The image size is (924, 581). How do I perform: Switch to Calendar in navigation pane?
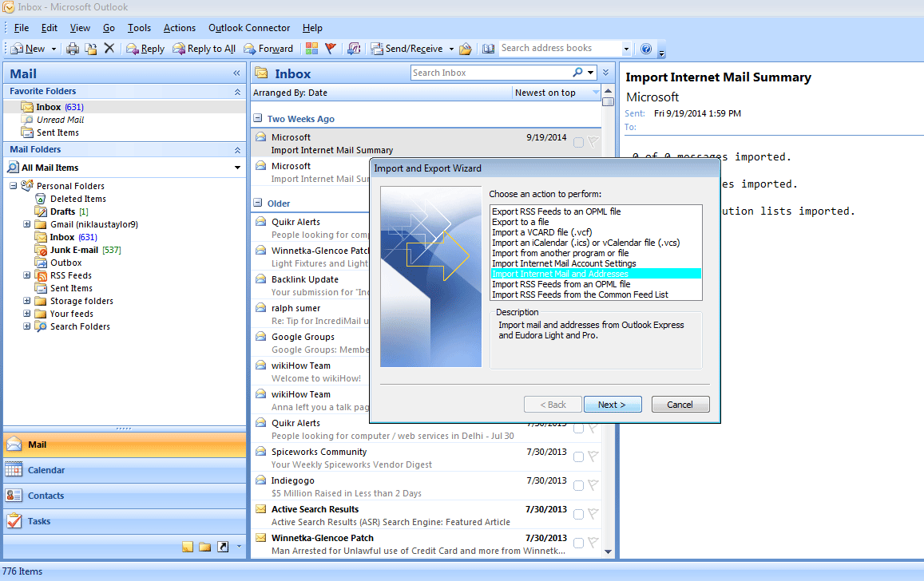(x=125, y=470)
